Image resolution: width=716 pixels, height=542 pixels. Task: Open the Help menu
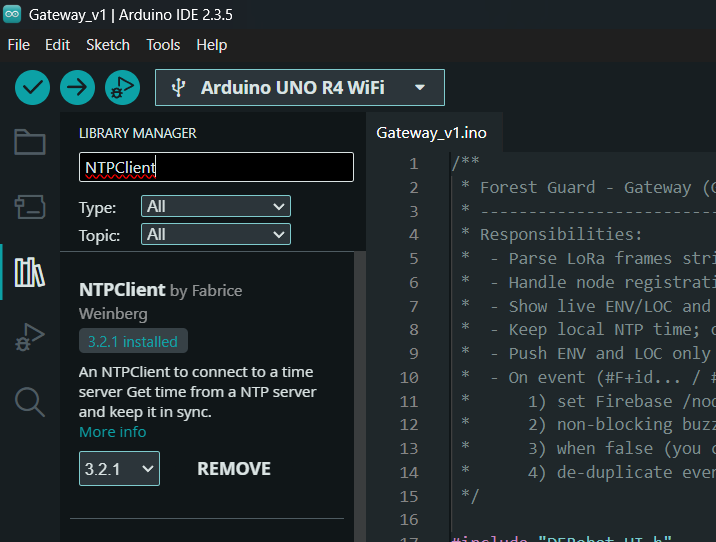[x=211, y=45]
